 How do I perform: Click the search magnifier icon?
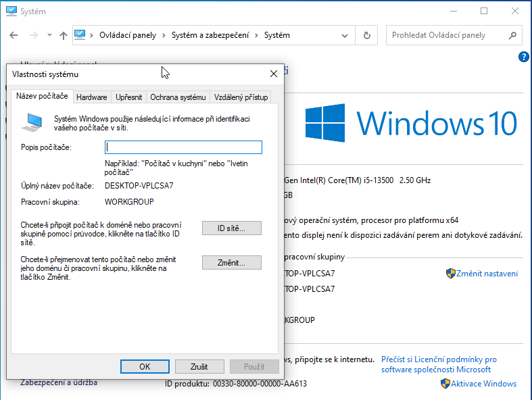tap(512, 35)
